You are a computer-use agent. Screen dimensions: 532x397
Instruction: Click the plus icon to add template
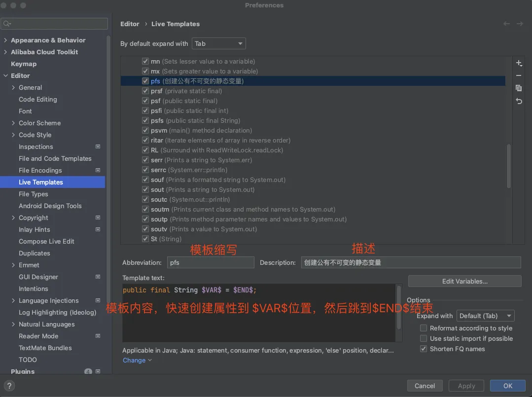click(519, 64)
